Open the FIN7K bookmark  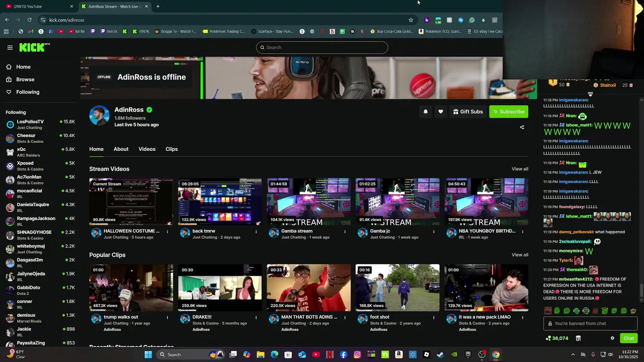click(x=141, y=31)
